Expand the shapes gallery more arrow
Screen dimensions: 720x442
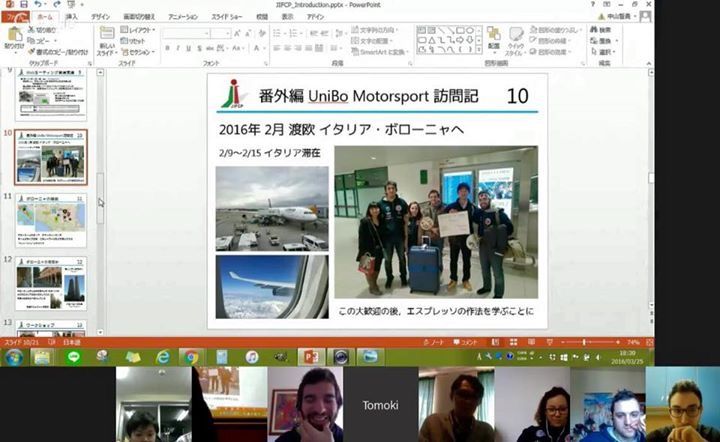479,50
